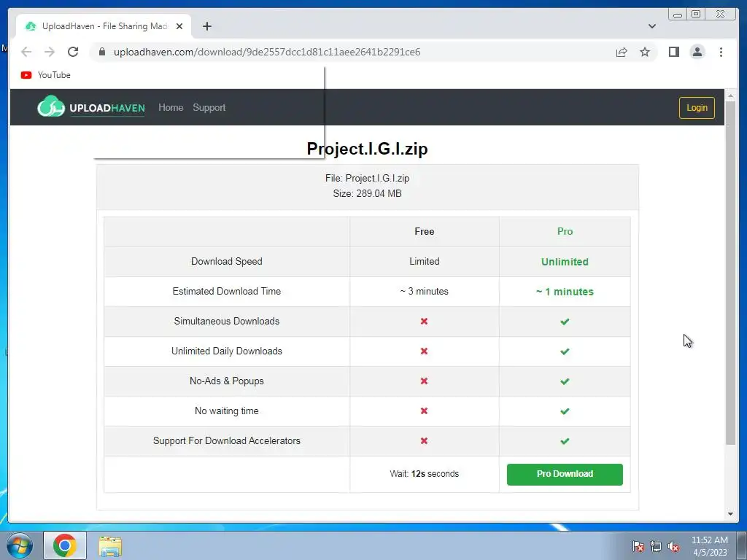Viewport: 747px width, 560px height.
Task: Click red X for Download Accelerators support
Action: coord(424,441)
